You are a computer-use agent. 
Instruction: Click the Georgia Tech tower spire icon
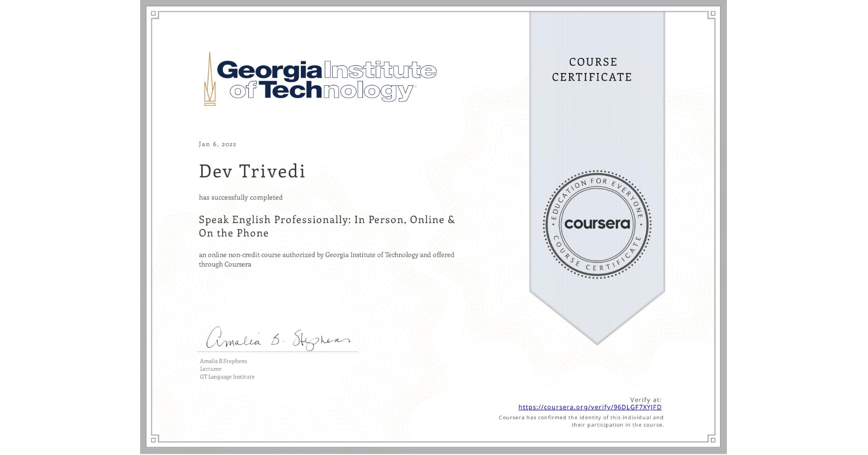(210, 79)
